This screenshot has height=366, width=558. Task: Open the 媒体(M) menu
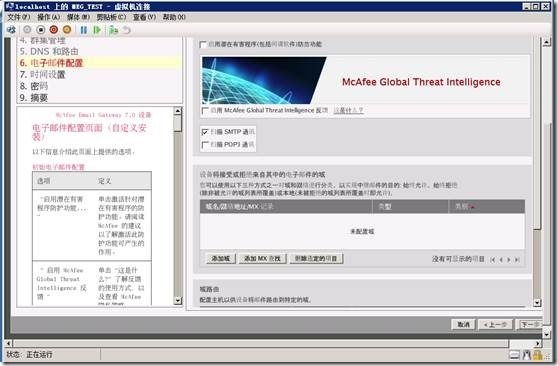pyautogui.click(x=78, y=17)
